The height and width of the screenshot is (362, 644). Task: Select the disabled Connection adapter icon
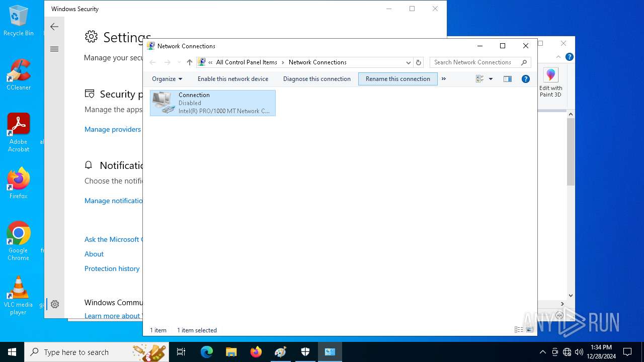pos(213,103)
